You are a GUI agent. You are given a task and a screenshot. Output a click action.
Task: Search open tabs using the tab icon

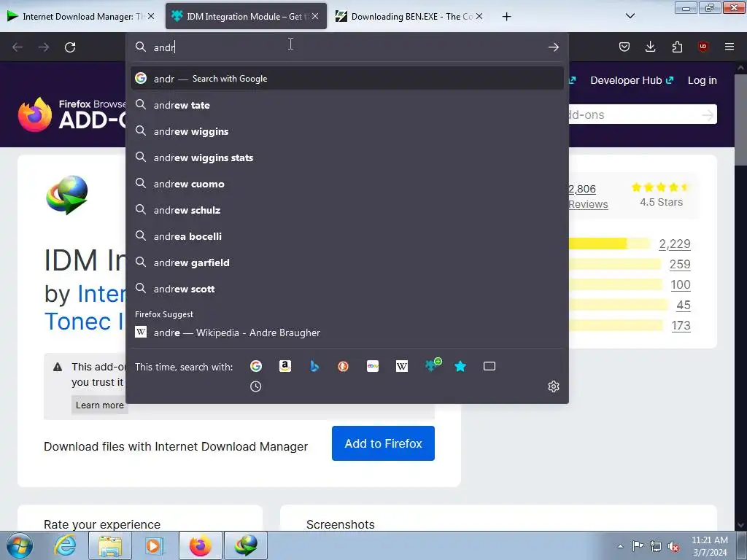click(489, 366)
